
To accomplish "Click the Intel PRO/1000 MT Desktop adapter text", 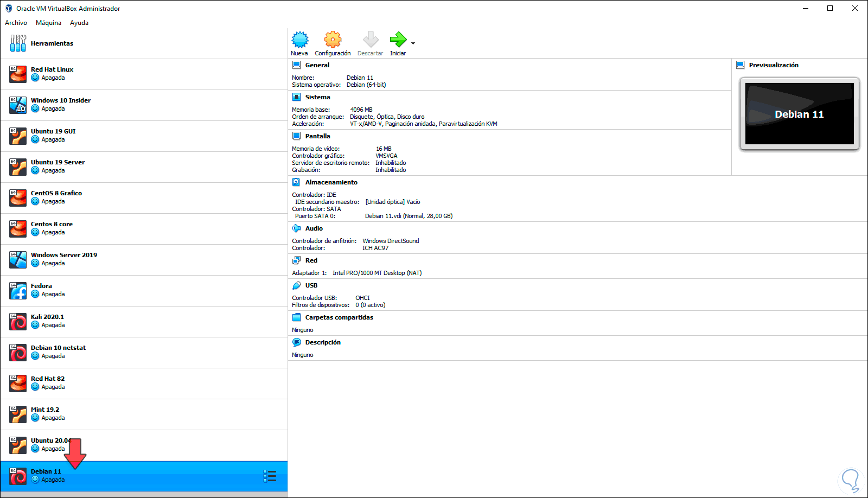I will pyautogui.click(x=377, y=273).
